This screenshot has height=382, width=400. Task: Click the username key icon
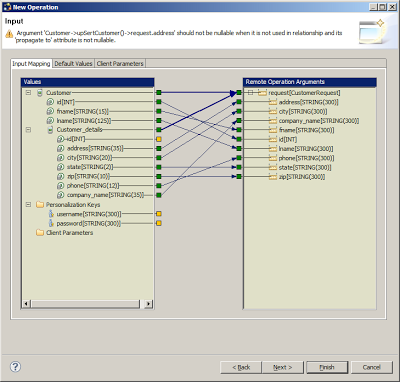pos(51,214)
